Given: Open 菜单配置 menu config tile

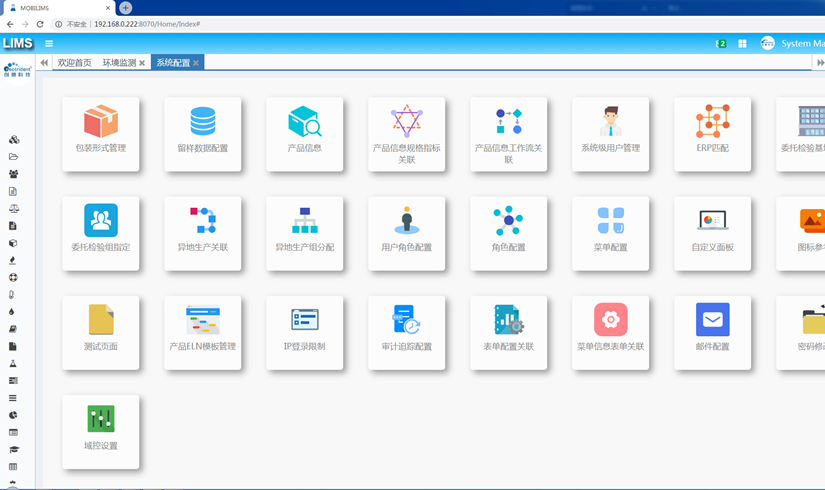Looking at the screenshot, I should coord(610,234).
